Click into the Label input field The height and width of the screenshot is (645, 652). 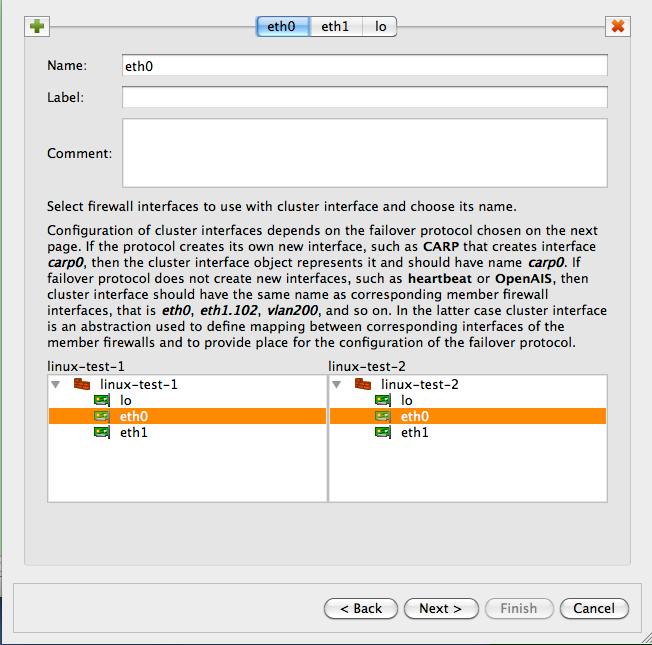coord(365,97)
